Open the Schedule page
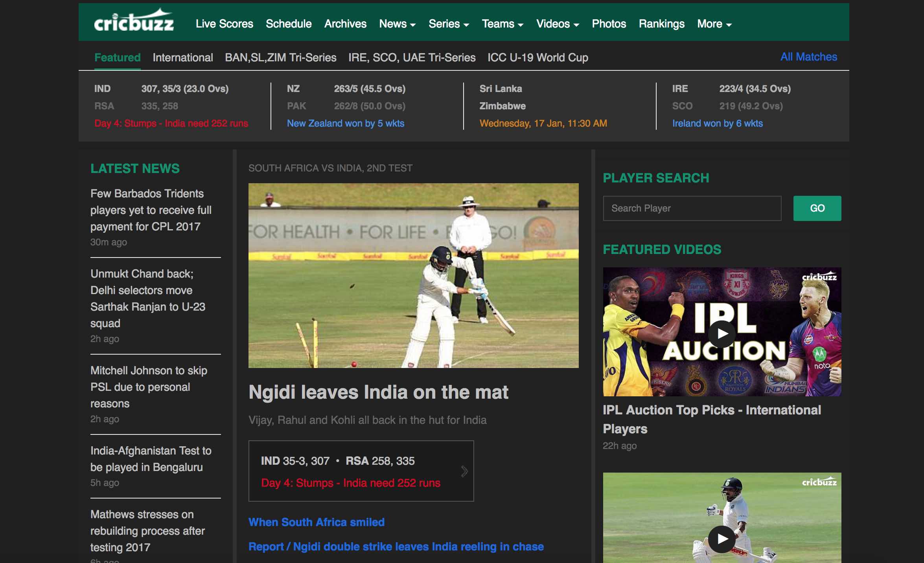The height and width of the screenshot is (563, 924). point(289,24)
